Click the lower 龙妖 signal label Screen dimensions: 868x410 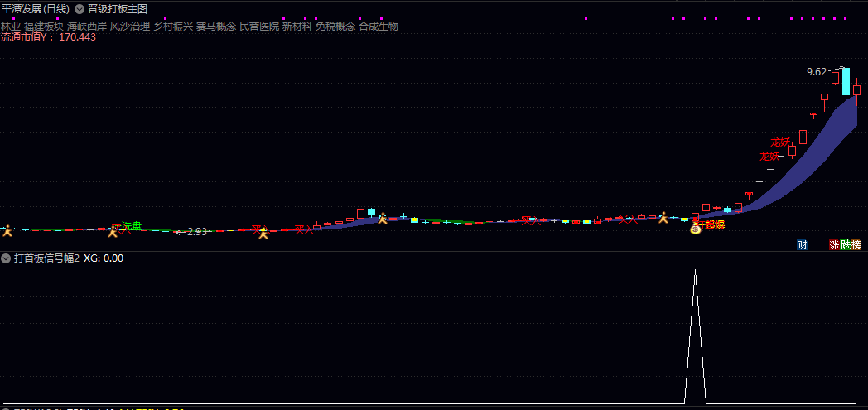tap(769, 156)
